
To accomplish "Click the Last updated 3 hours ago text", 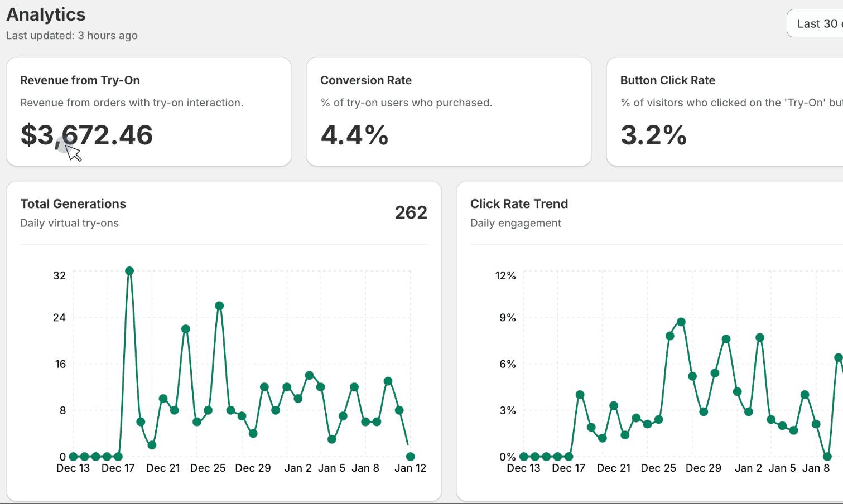I will click(71, 35).
